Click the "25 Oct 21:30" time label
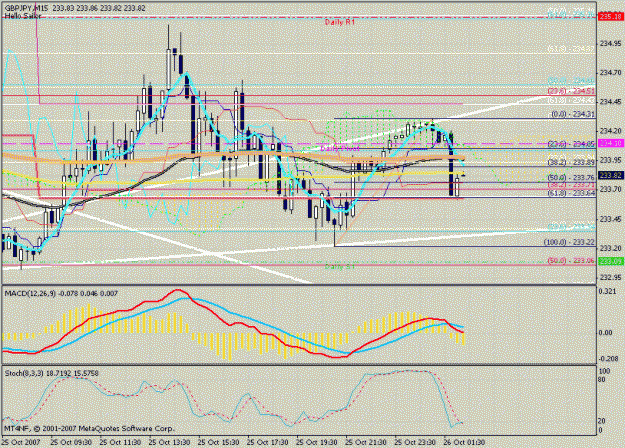 click(366, 442)
